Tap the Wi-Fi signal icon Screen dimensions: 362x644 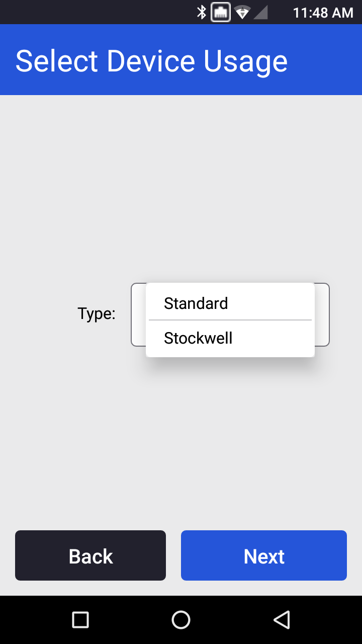coord(242,12)
